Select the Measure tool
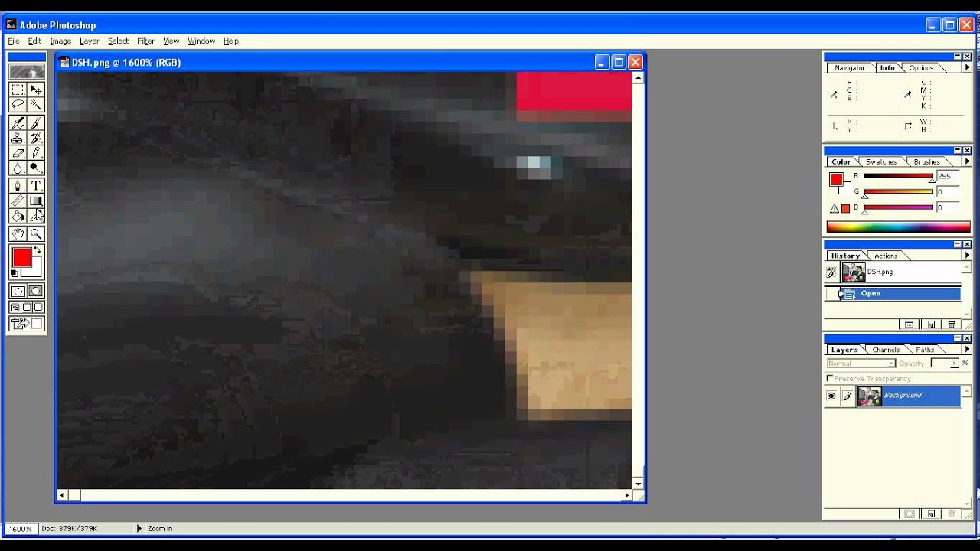 point(18,201)
